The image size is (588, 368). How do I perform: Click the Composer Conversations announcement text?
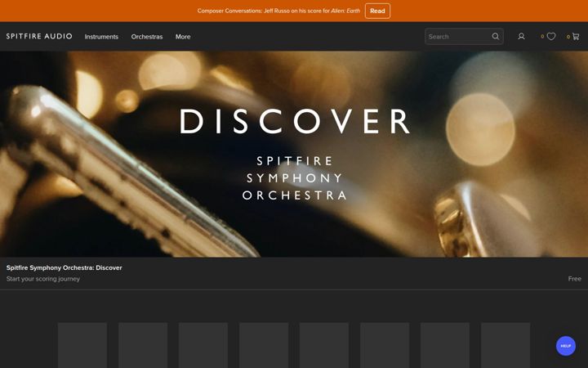tap(278, 11)
